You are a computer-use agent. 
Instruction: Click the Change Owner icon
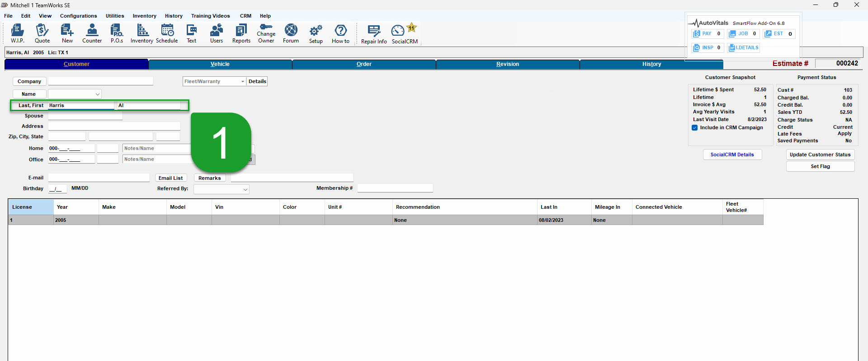coord(266,33)
